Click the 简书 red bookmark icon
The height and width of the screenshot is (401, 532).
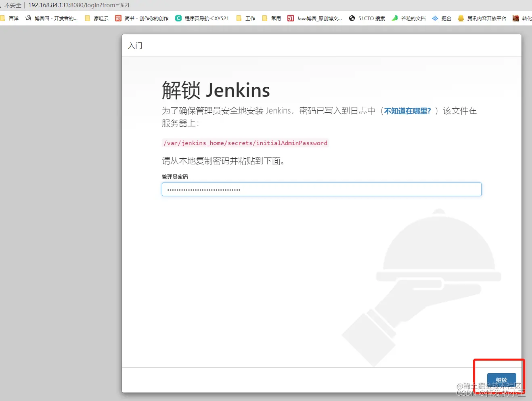pyautogui.click(x=118, y=18)
